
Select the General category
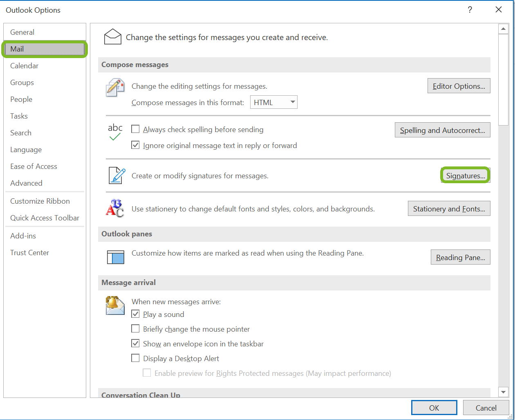[x=45, y=32]
